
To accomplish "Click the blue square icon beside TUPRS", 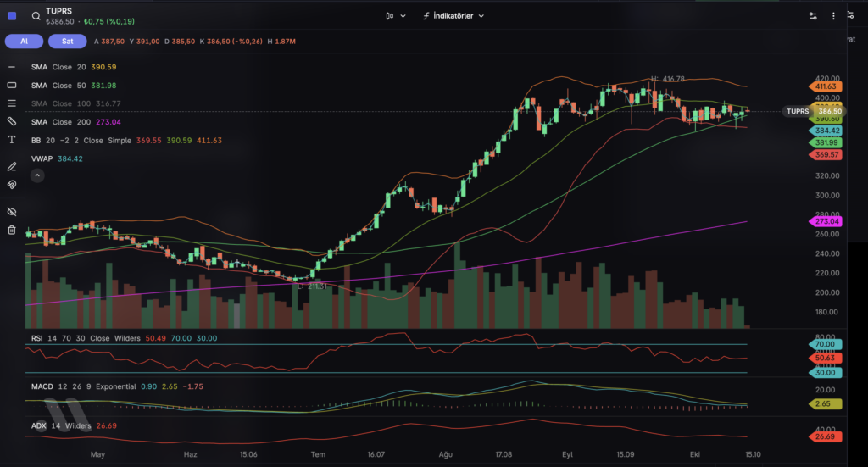I will pos(12,16).
